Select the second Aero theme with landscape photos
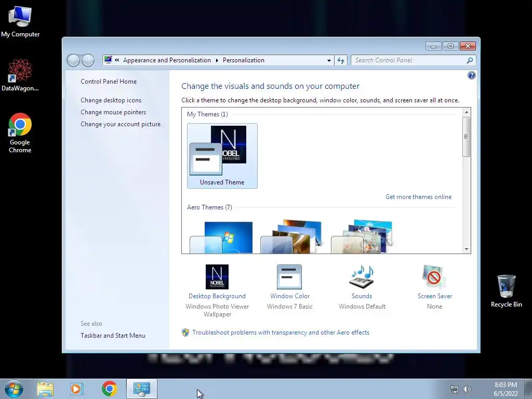Image resolution: width=532 pixels, height=399 pixels. click(291, 236)
